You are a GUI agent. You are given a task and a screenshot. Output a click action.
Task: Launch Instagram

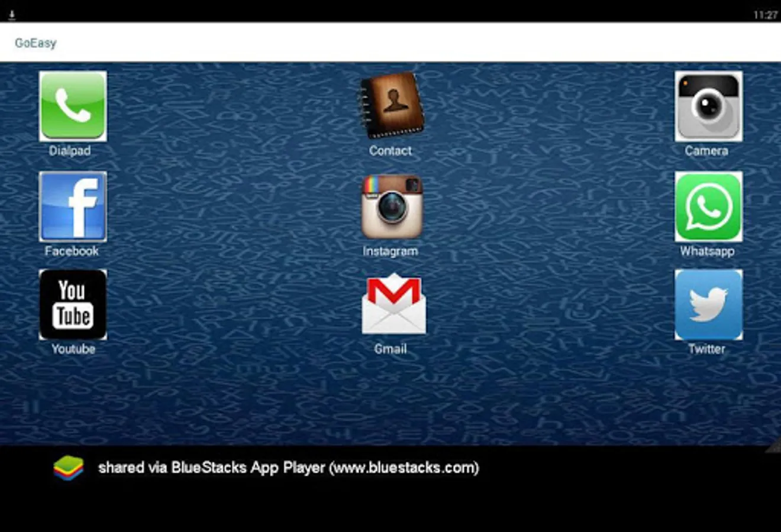(390, 207)
